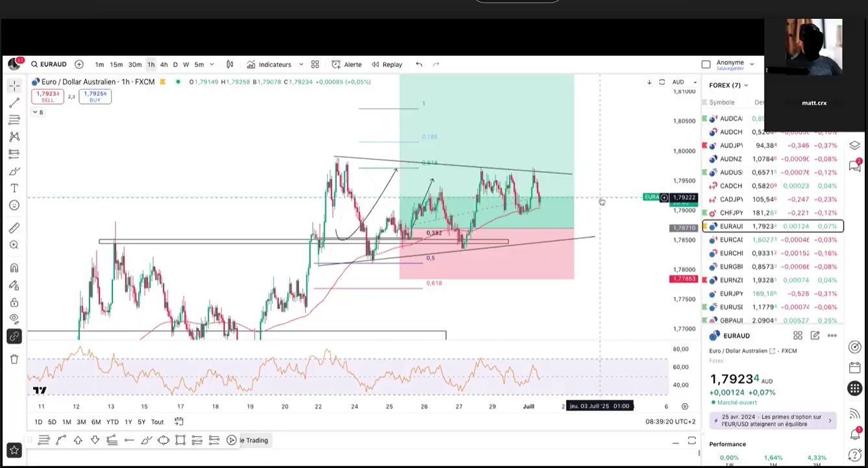The width and height of the screenshot is (868, 468).
Task: Switch to the 4h timeframe
Action: [164, 64]
